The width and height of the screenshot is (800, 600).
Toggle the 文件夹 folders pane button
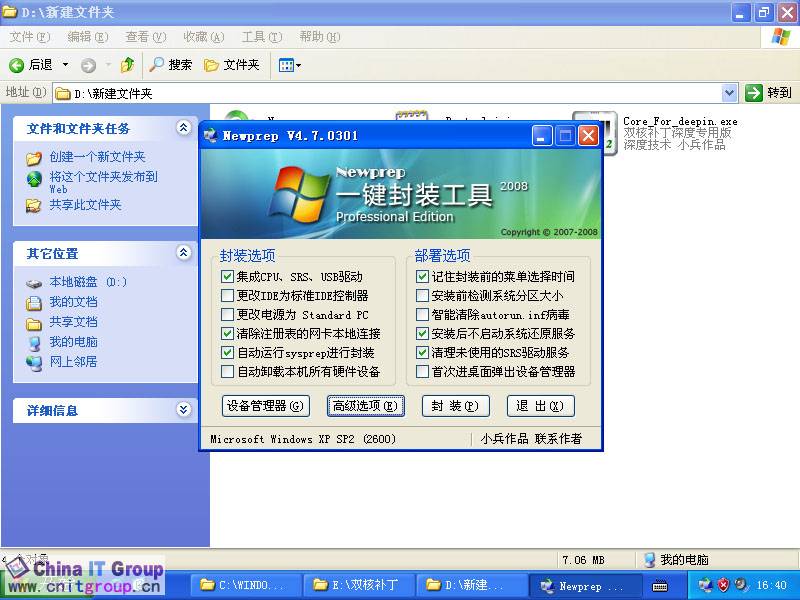pyautogui.click(x=232, y=65)
